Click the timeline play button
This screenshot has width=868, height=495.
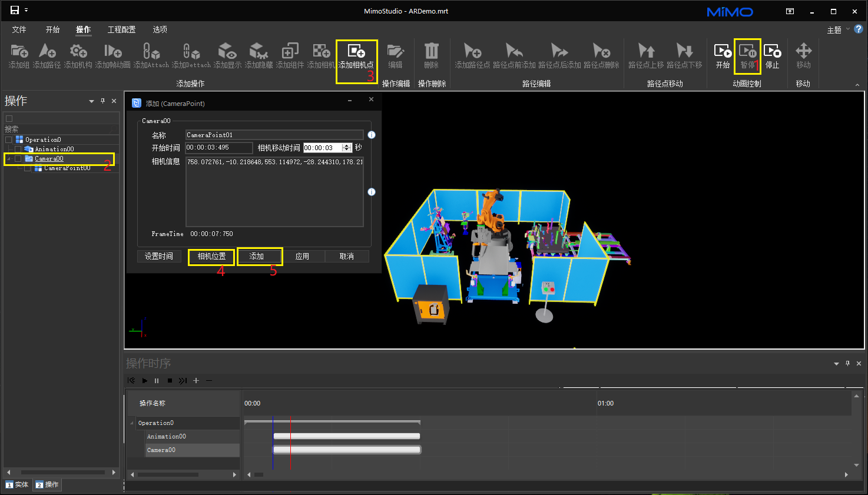[x=144, y=381]
